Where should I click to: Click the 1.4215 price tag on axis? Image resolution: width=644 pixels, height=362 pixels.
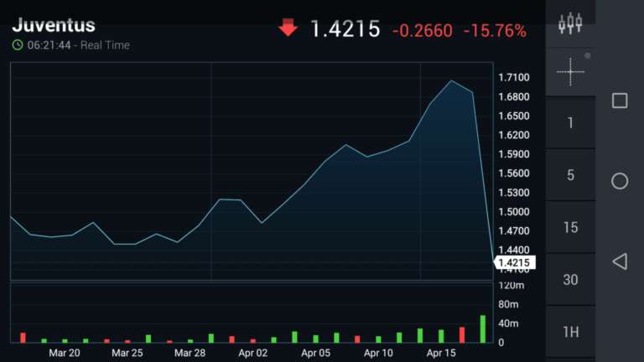(x=514, y=263)
